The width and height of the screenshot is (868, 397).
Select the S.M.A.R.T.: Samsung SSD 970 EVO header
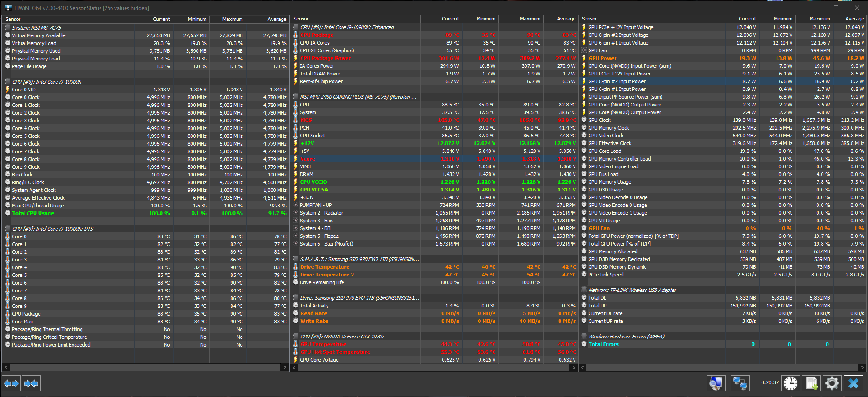click(x=434, y=259)
